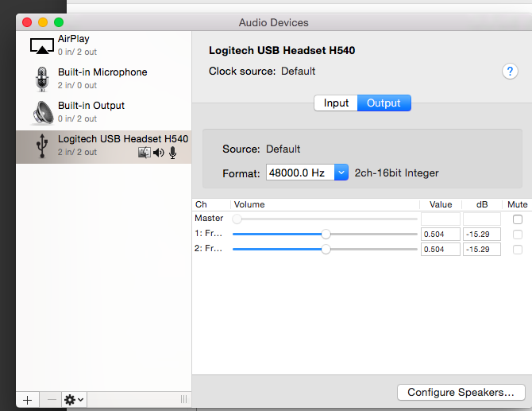Open Configure Speakers dialog
Image resolution: width=532 pixels, height=411 pixels.
click(x=461, y=393)
